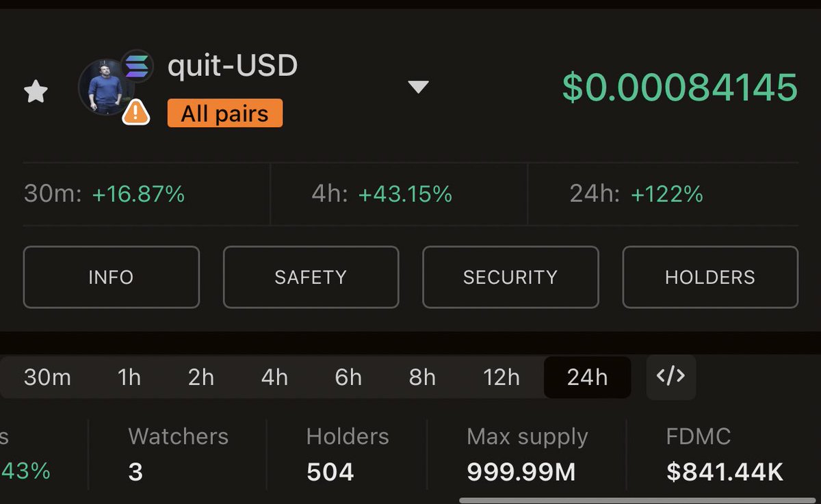Expand the pair selector dropdown arrow

[x=418, y=87]
